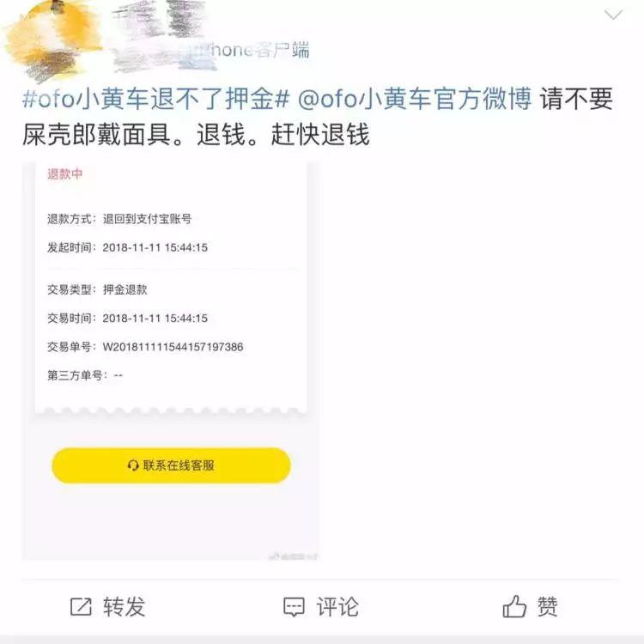Tap the watermark at image bottom corner
The height and width of the screenshot is (644, 644).
294,556
